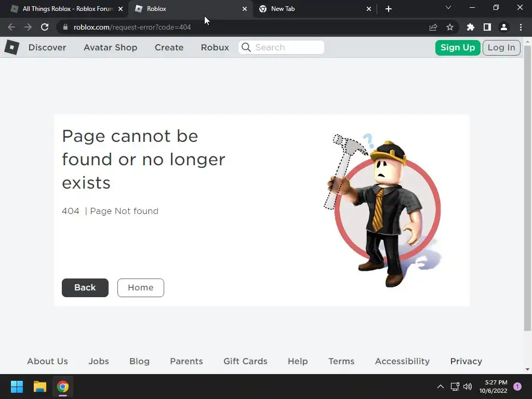Go back with the browser back arrow
Image resolution: width=532 pixels, height=399 pixels.
(x=11, y=27)
